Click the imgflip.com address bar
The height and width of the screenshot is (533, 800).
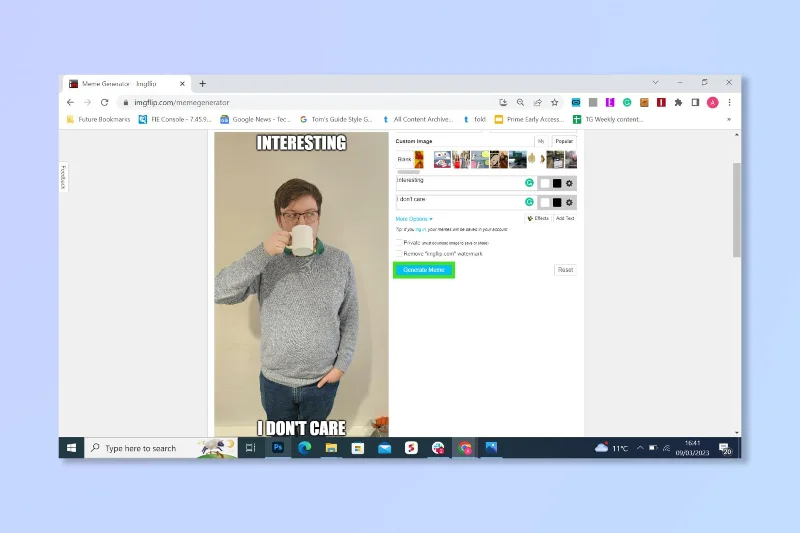coord(306,103)
